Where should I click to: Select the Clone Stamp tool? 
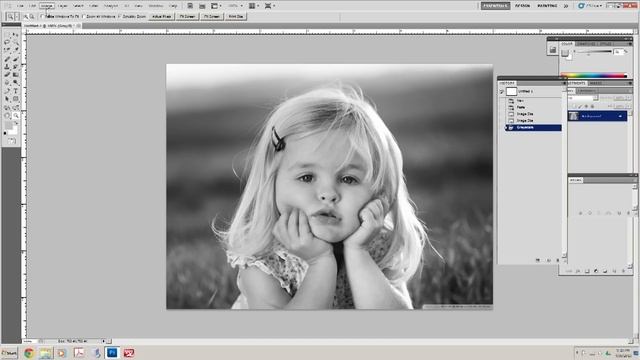point(7,67)
